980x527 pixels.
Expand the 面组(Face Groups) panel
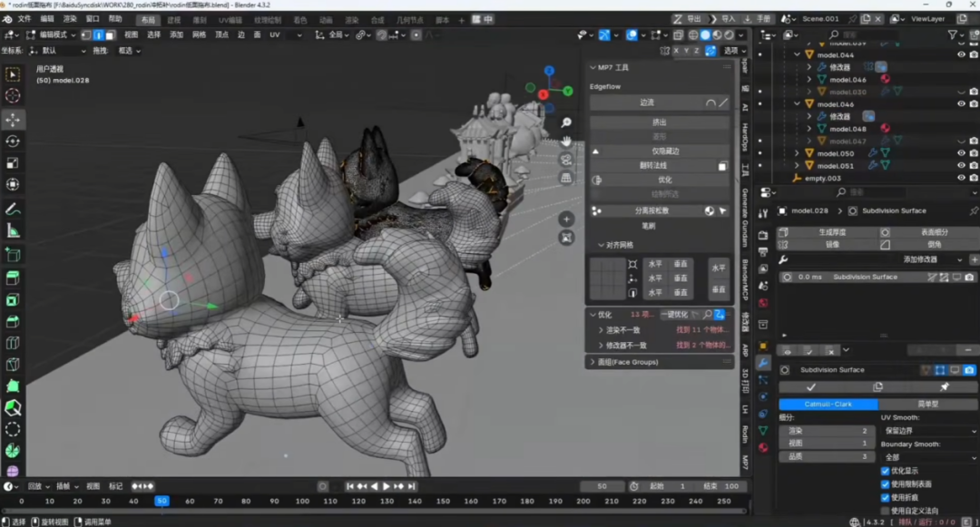click(x=593, y=362)
